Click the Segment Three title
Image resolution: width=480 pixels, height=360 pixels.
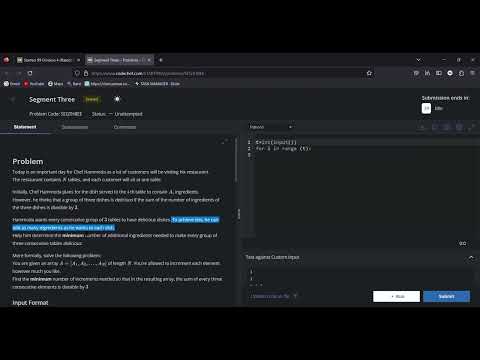click(52, 100)
